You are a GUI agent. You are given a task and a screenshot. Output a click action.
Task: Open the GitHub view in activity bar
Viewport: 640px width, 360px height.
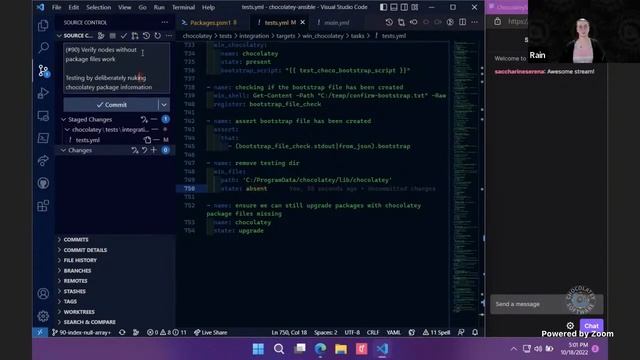pos(43,183)
